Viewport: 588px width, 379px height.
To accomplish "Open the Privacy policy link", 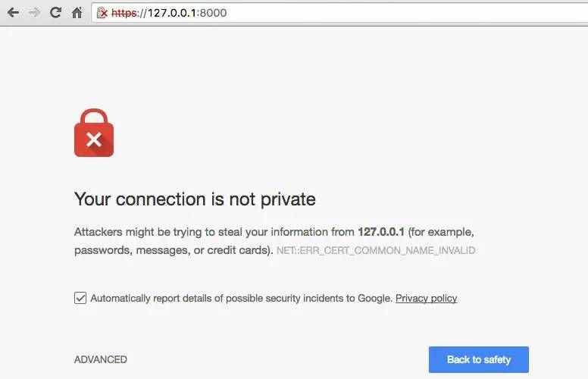I will [x=427, y=299].
